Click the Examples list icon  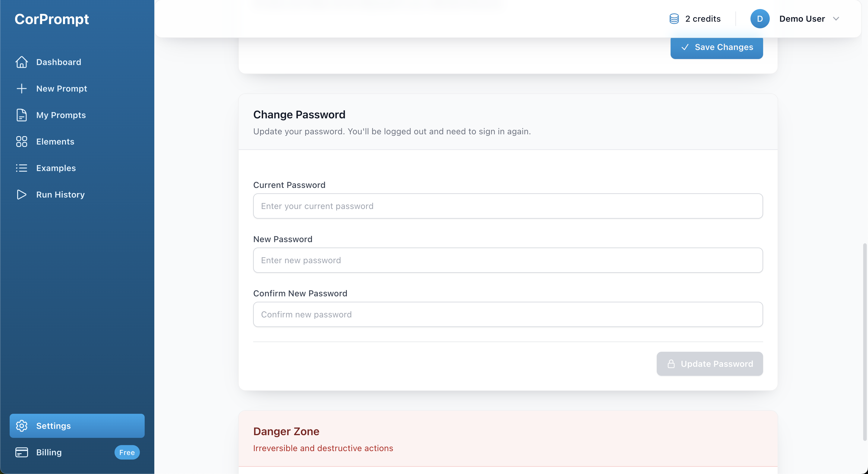tap(22, 168)
